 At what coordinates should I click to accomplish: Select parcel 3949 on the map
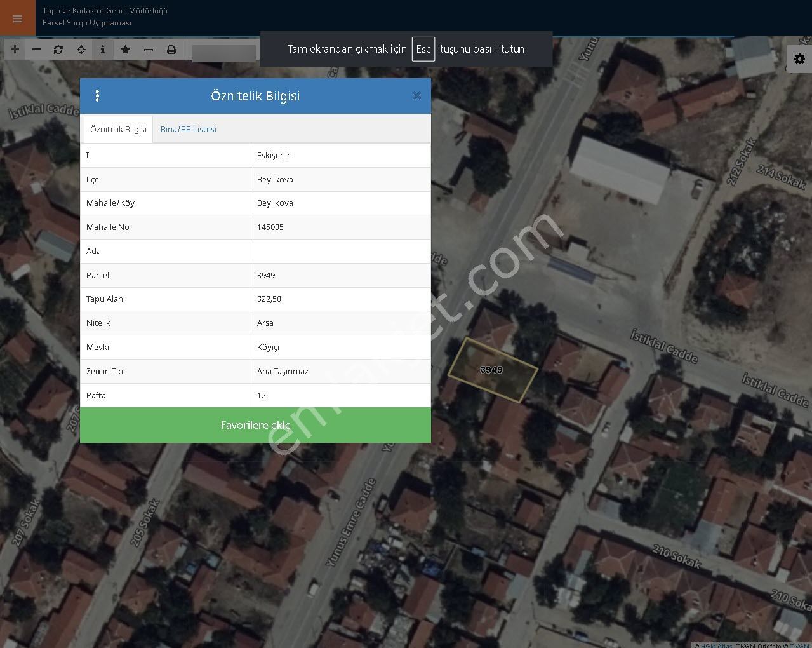click(492, 370)
